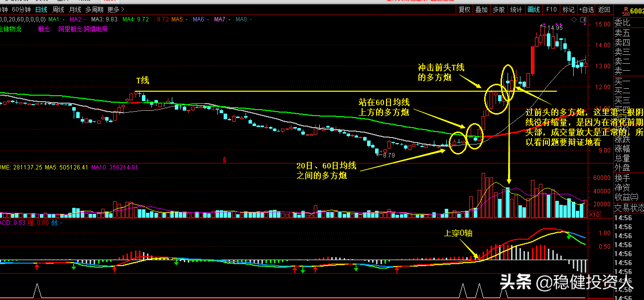The image size is (644, 300).
Task: Open the 跨境电商 concept link
Action: pyautogui.click(x=95, y=29)
